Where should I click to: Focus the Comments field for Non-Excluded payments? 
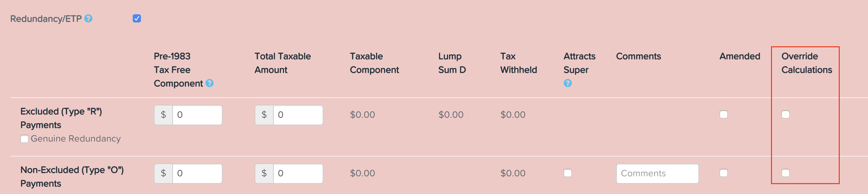pyautogui.click(x=657, y=174)
